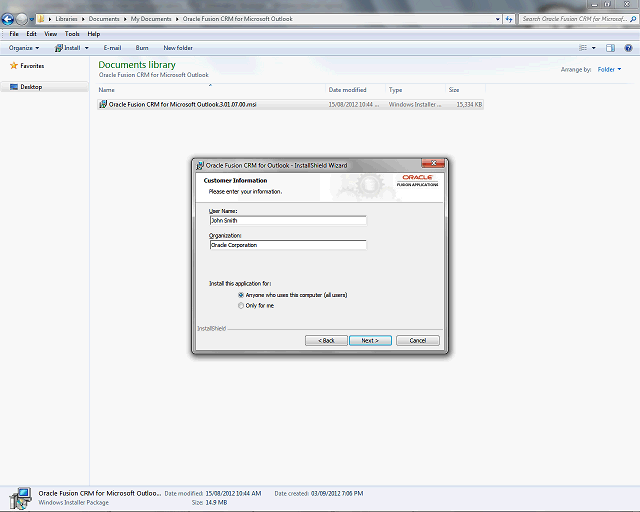Image resolution: width=640 pixels, height=512 pixels.
Task: Click the Forward navigation arrow in Explorer
Action: pyautogui.click(x=22, y=19)
